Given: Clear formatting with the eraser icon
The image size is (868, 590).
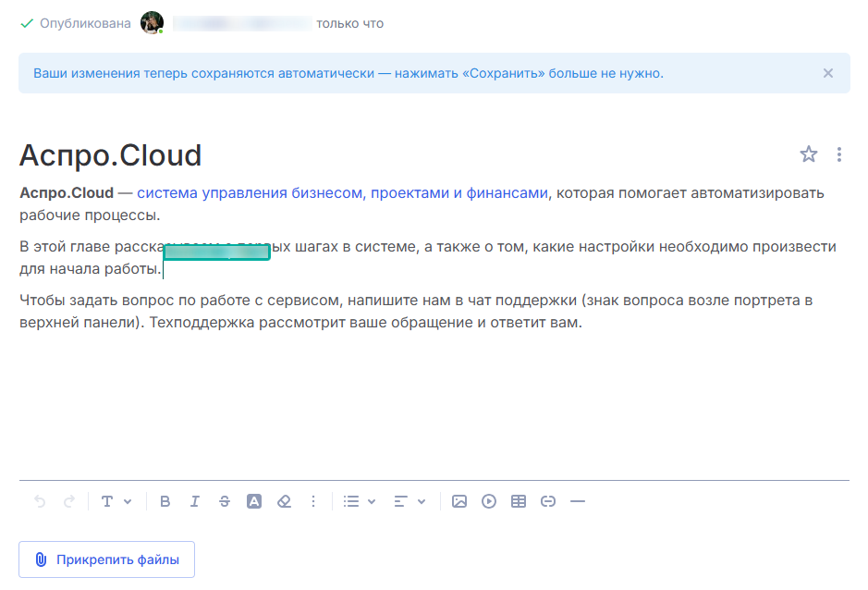Looking at the screenshot, I should [284, 501].
